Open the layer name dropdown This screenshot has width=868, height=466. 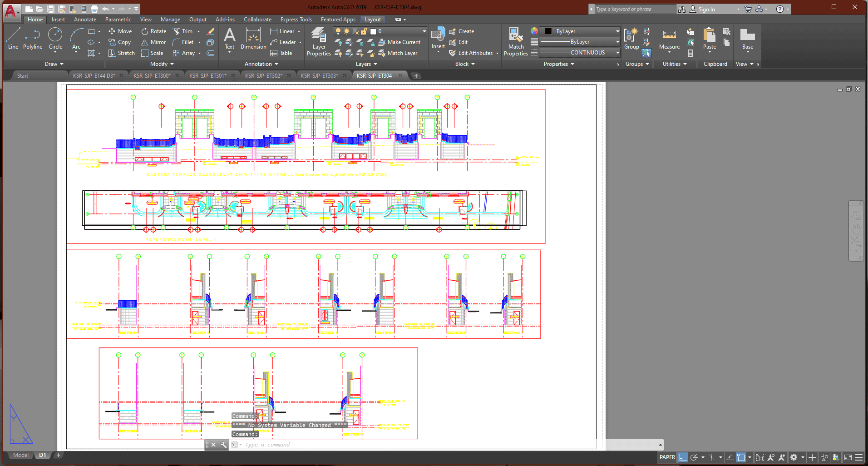tap(424, 31)
